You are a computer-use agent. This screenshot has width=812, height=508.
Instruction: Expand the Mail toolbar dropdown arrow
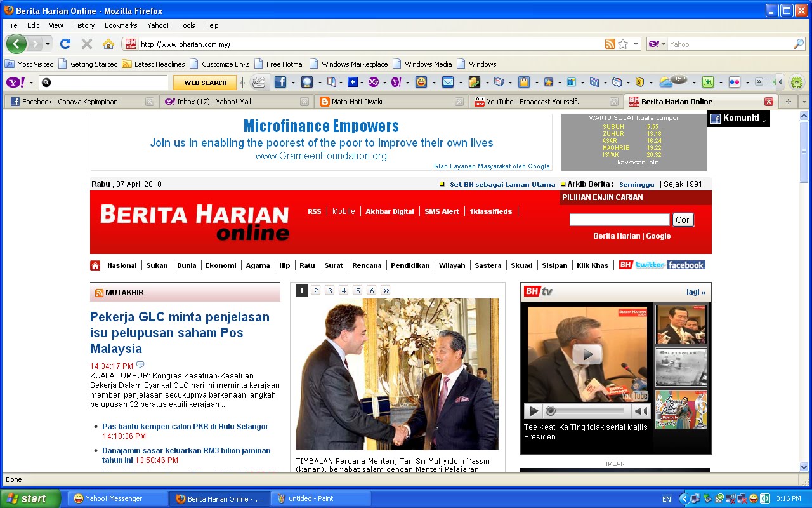[461, 83]
